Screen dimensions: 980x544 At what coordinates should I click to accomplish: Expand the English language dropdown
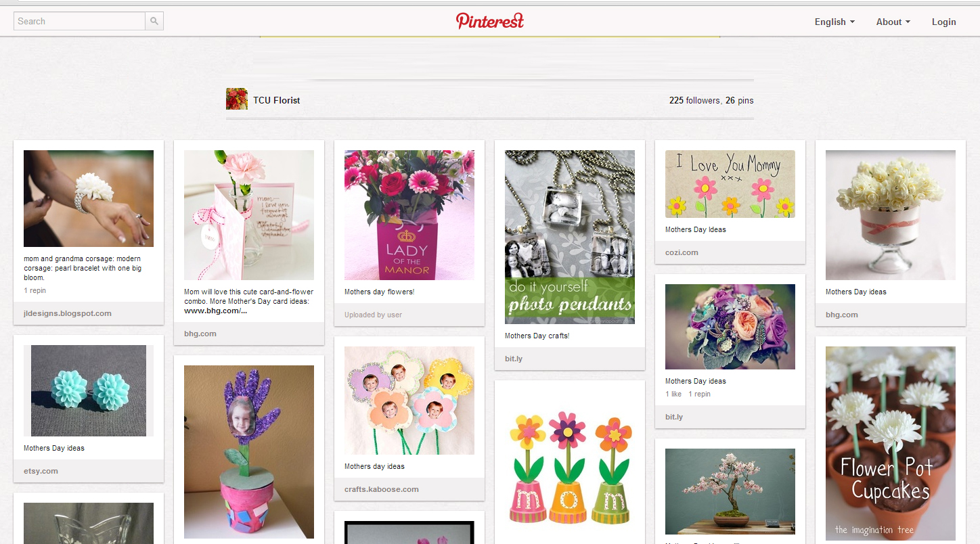point(834,22)
